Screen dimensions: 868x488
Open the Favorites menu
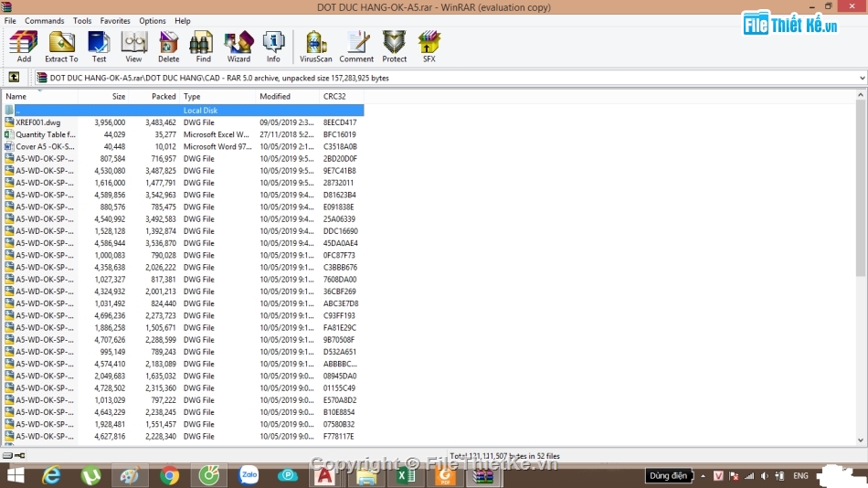tap(115, 20)
